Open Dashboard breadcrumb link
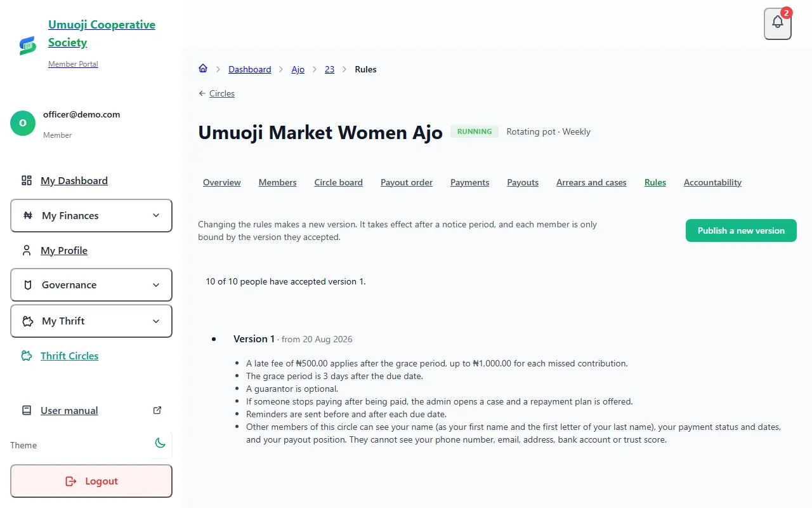Screen dimensions: 812x508 click(250, 69)
